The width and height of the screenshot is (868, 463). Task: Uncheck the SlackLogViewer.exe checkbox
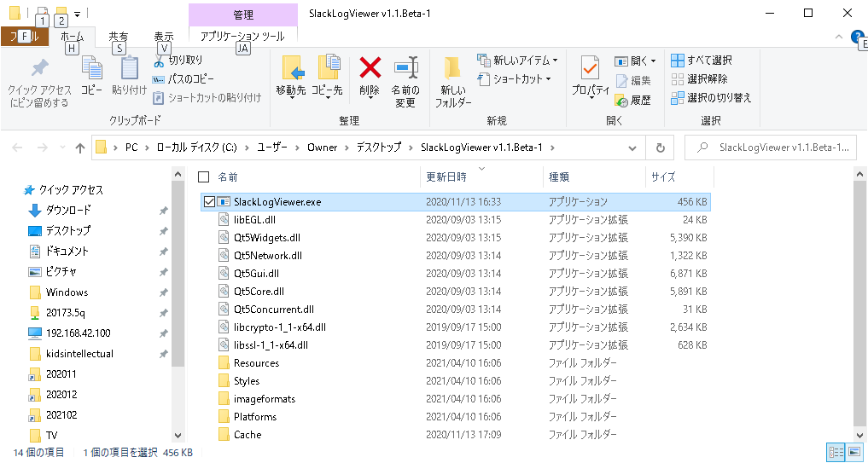[x=209, y=202]
